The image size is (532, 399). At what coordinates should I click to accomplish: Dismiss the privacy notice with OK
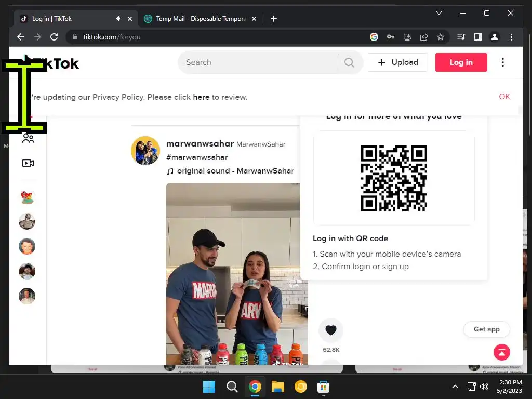tap(504, 97)
